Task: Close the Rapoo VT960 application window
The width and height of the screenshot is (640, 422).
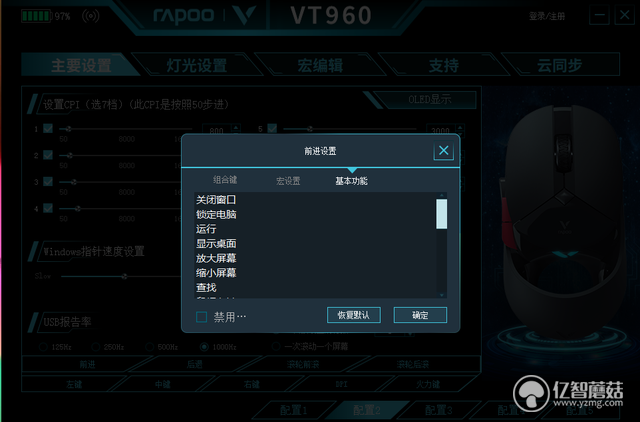Action: [624, 16]
